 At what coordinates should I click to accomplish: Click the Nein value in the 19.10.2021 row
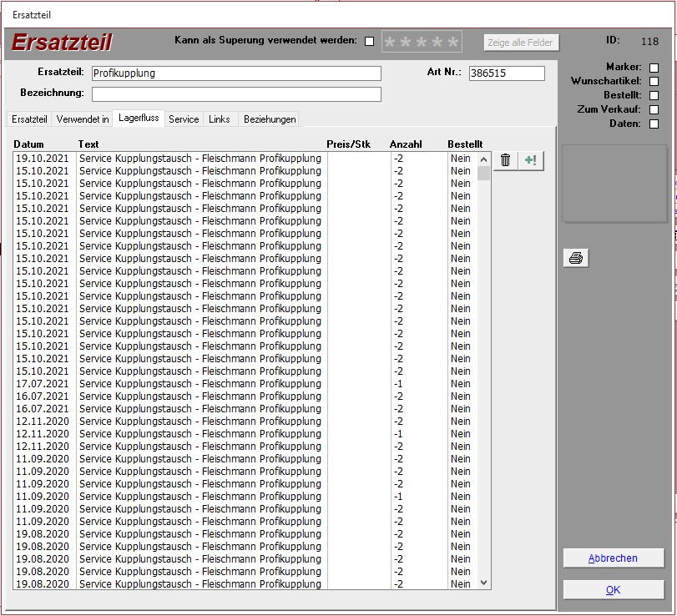pos(460,159)
